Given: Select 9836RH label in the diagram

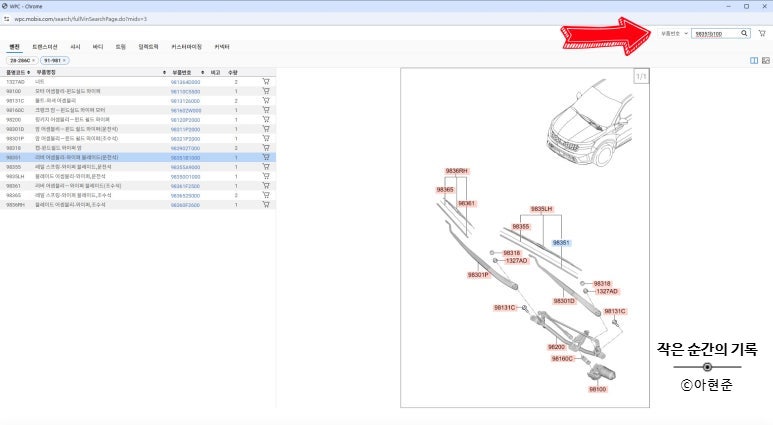Looking at the screenshot, I should pos(457,171).
